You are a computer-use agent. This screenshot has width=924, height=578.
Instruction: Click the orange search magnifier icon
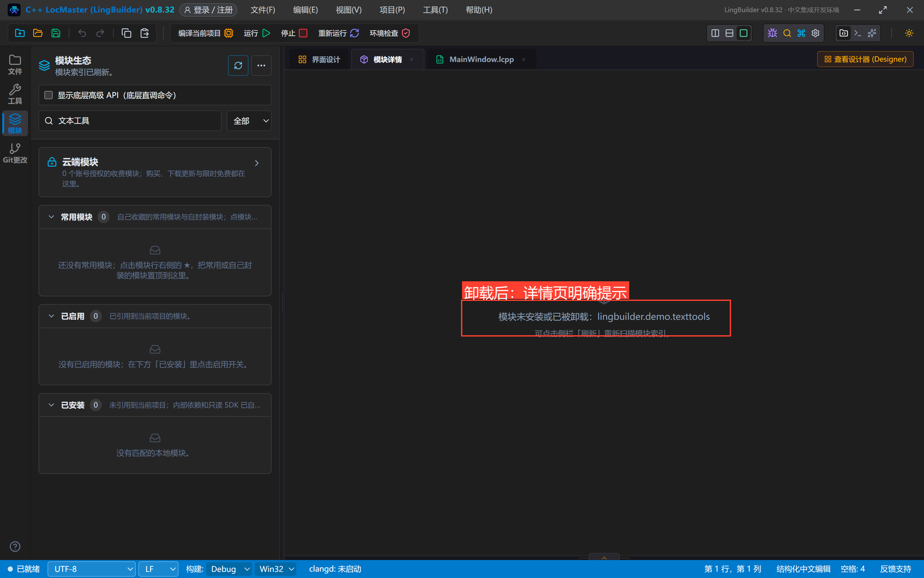pyautogui.click(x=787, y=33)
